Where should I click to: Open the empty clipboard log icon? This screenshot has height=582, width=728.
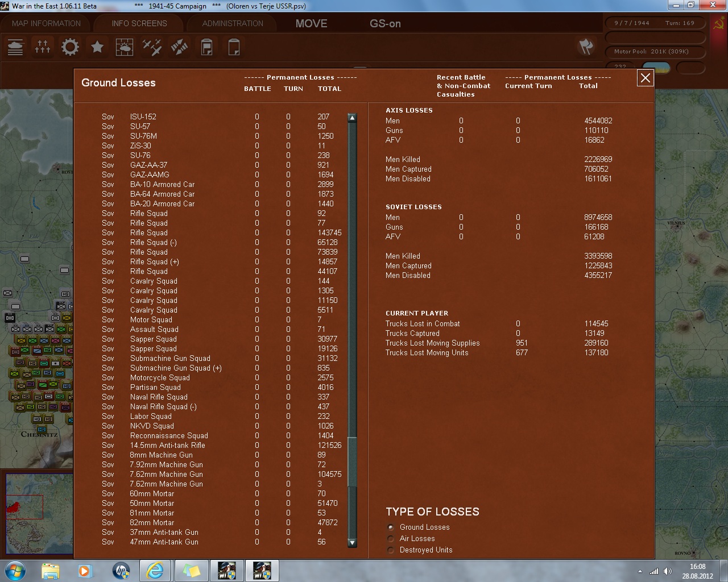[234, 47]
